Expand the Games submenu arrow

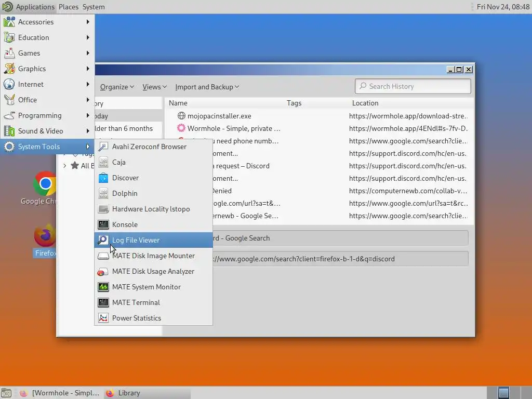88,53
